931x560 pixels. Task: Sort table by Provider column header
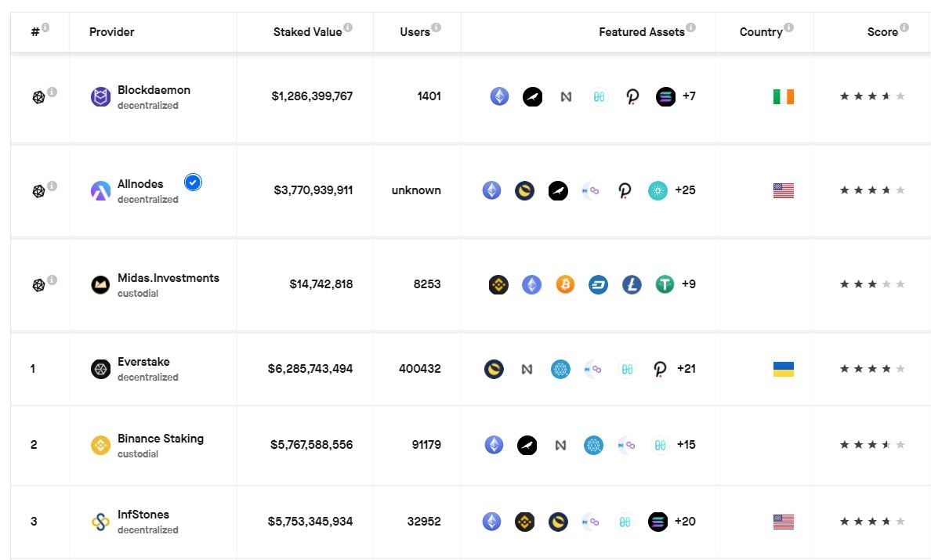(x=111, y=32)
